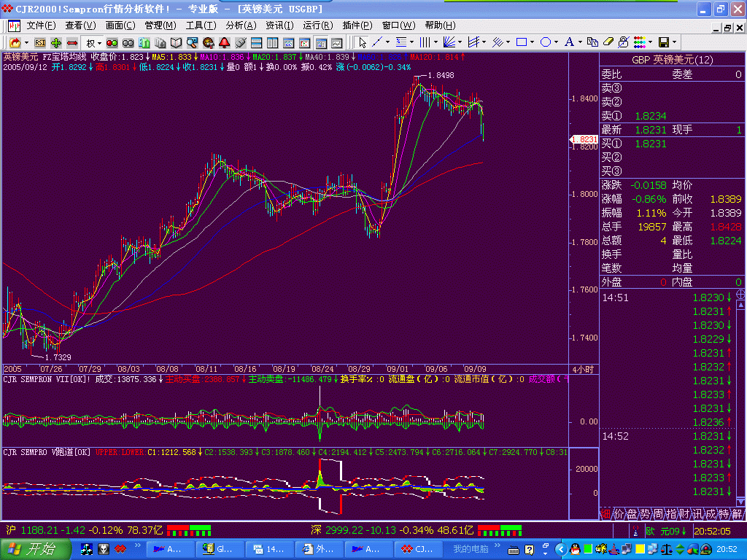Click the 沪 1188.21 index status entry
Screen dimensions: 747x560
[85, 531]
